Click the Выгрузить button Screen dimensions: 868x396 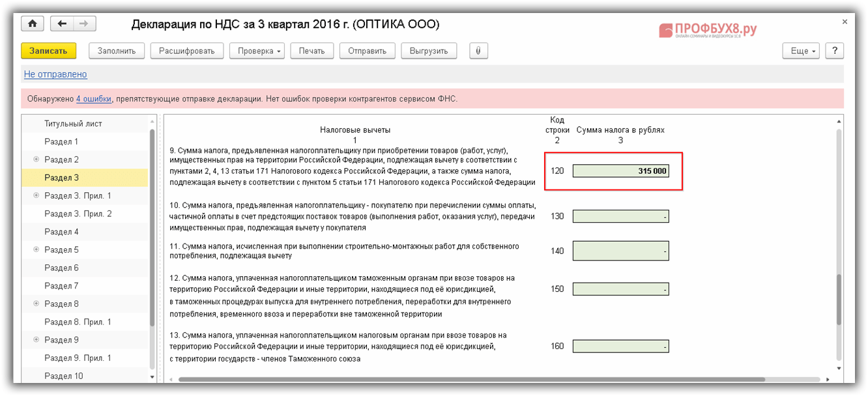tap(429, 51)
